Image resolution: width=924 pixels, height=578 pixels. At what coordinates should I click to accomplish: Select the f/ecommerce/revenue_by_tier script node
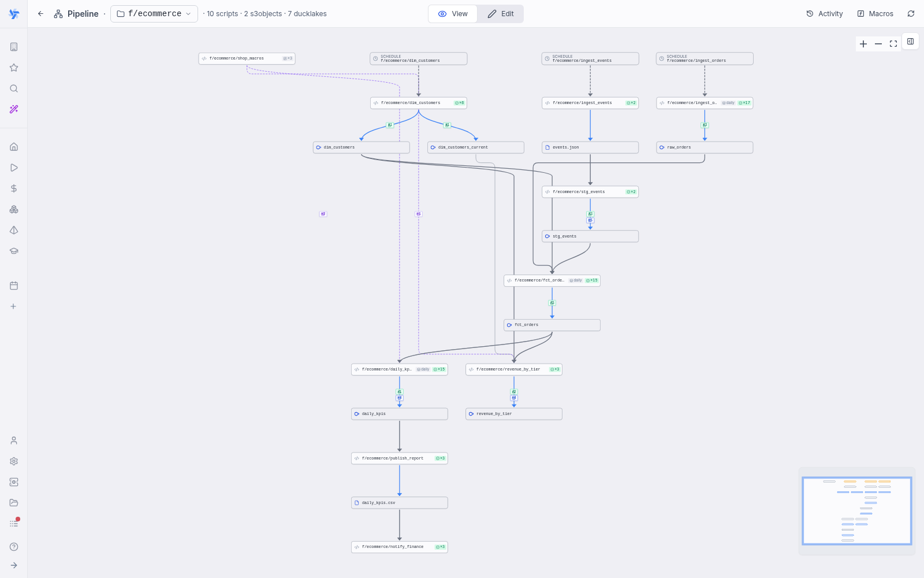[x=514, y=369]
